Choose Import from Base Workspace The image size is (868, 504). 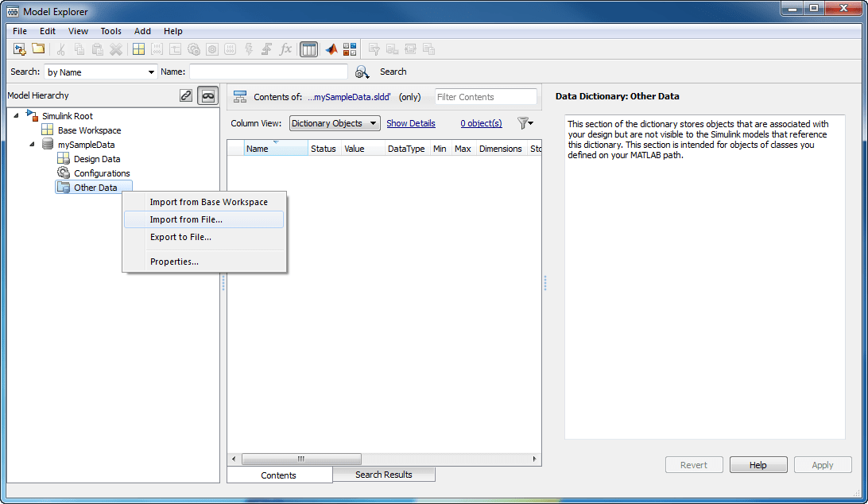(204, 202)
